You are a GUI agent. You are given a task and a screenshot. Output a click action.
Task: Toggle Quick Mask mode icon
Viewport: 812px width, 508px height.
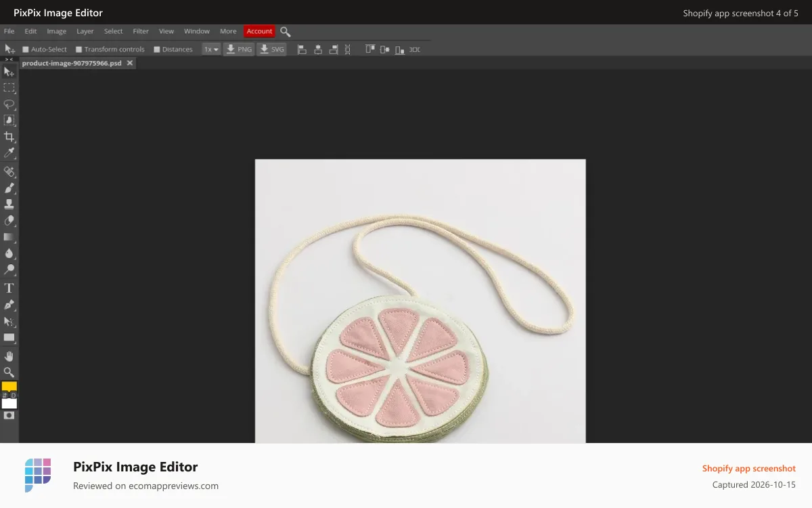pos(9,415)
